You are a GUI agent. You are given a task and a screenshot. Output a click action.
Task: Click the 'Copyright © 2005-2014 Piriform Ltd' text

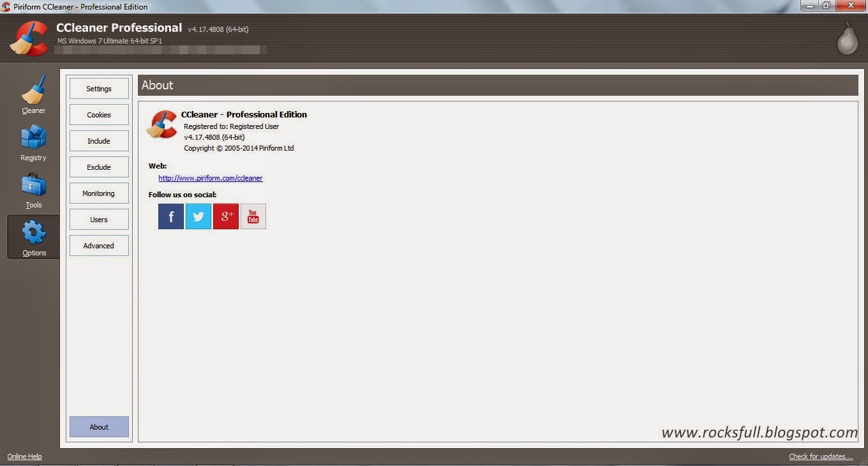tap(239, 148)
